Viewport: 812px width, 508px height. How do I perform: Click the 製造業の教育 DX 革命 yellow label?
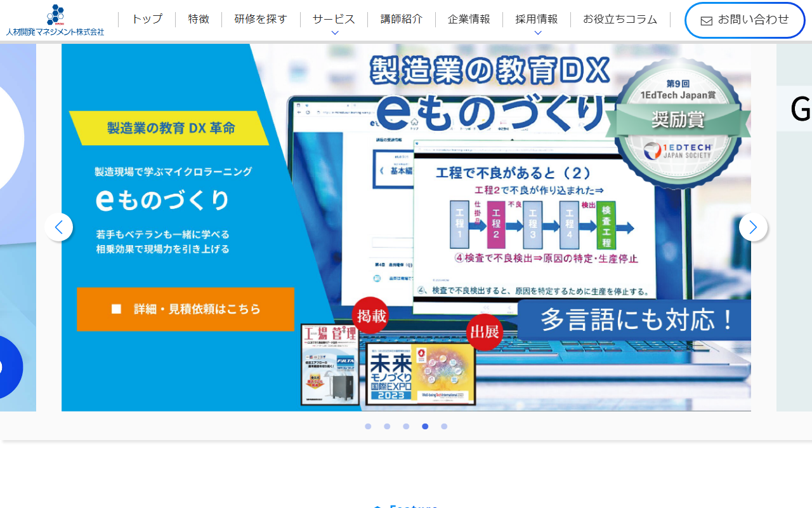(169, 128)
